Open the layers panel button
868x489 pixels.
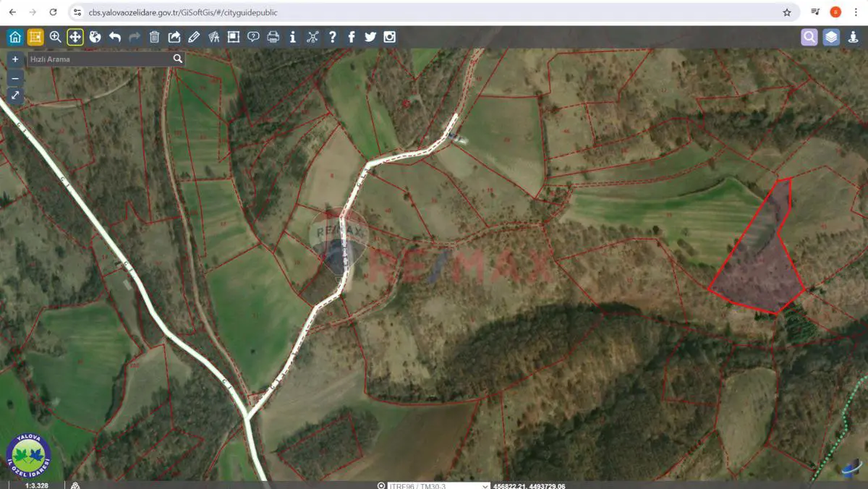(x=831, y=37)
